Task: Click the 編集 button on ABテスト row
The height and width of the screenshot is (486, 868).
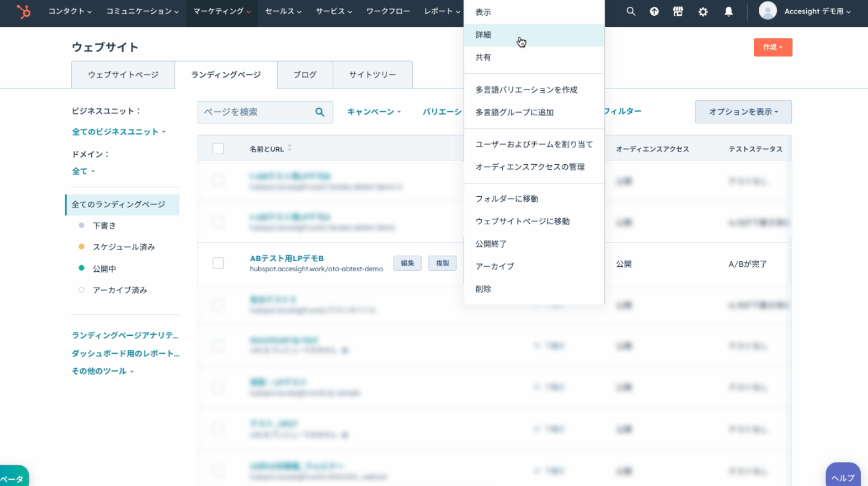Action: pos(408,263)
